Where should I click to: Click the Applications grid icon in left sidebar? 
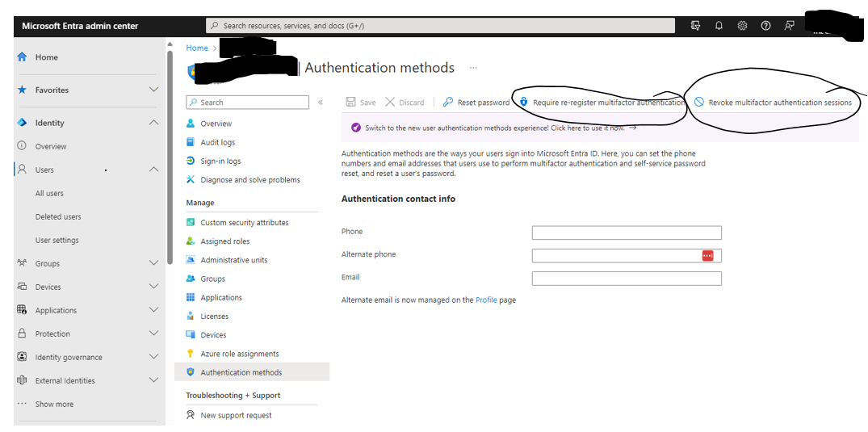pyautogui.click(x=22, y=309)
